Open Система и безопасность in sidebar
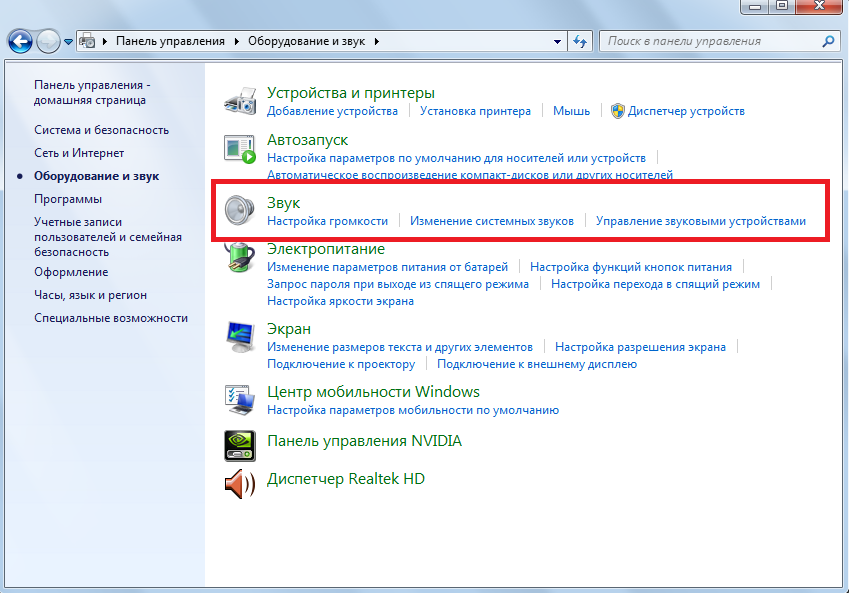The image size is (849, 593). (x=101, y=130)
